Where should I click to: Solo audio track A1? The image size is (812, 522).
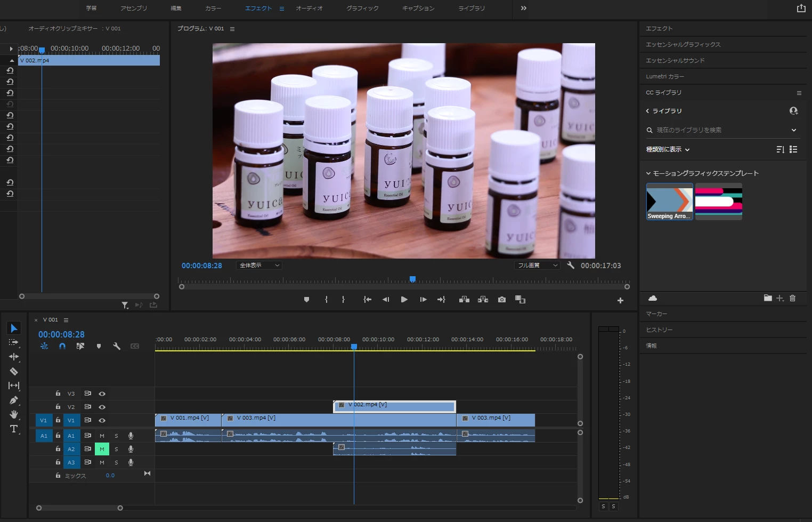tap(116, 436)
